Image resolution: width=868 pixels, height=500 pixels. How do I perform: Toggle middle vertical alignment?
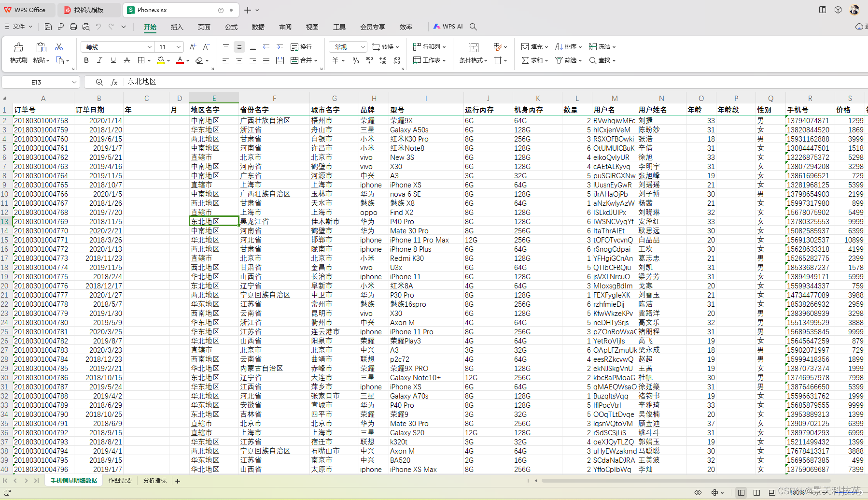(239, 47)
